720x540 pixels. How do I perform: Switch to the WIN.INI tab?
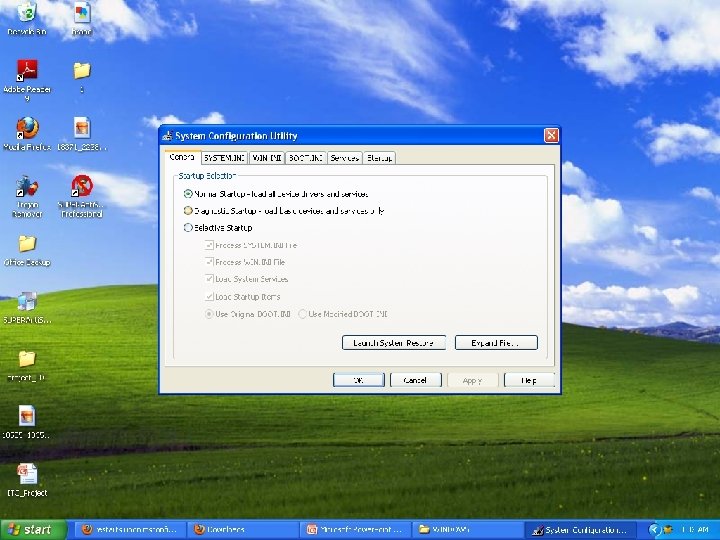(266, 158)
